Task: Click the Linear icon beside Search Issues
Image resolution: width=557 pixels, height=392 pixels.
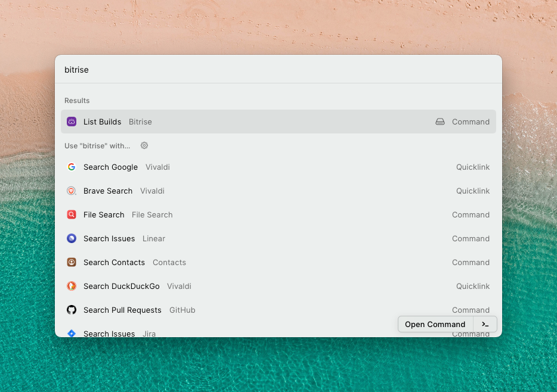Action: click(72, 238)
